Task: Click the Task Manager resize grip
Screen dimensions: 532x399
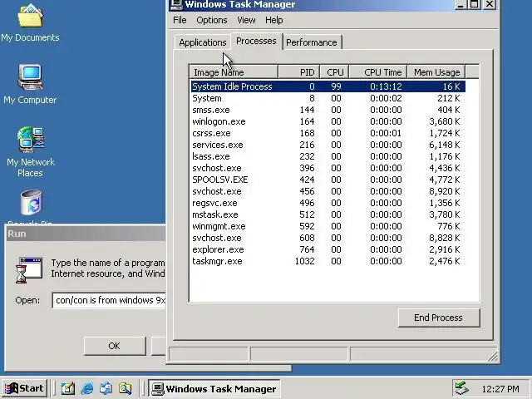Action: coord(493,356)
